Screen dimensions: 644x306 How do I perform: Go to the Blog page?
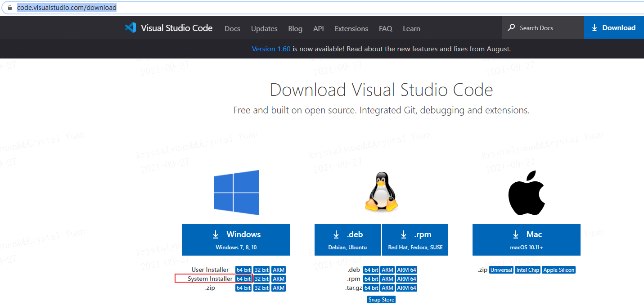pyautogui.click(x=295, y=28)
